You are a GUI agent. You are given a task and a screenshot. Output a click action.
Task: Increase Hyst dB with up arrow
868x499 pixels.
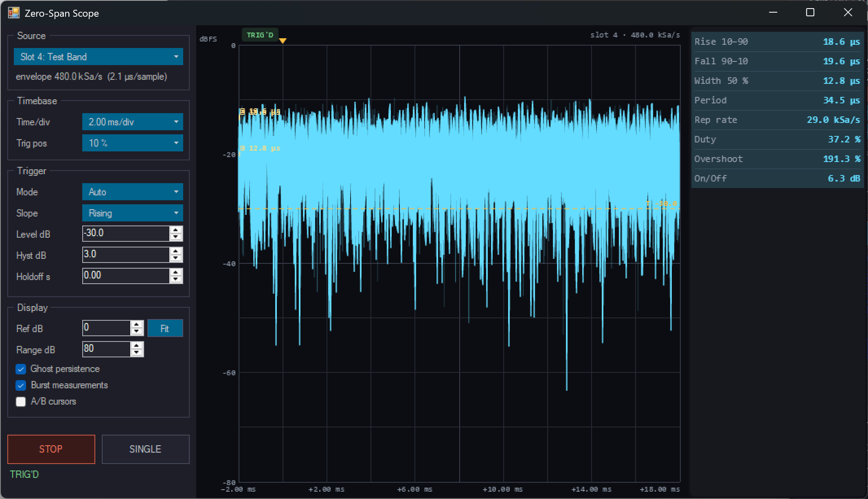pyautogui.click(x=176, y=251)
